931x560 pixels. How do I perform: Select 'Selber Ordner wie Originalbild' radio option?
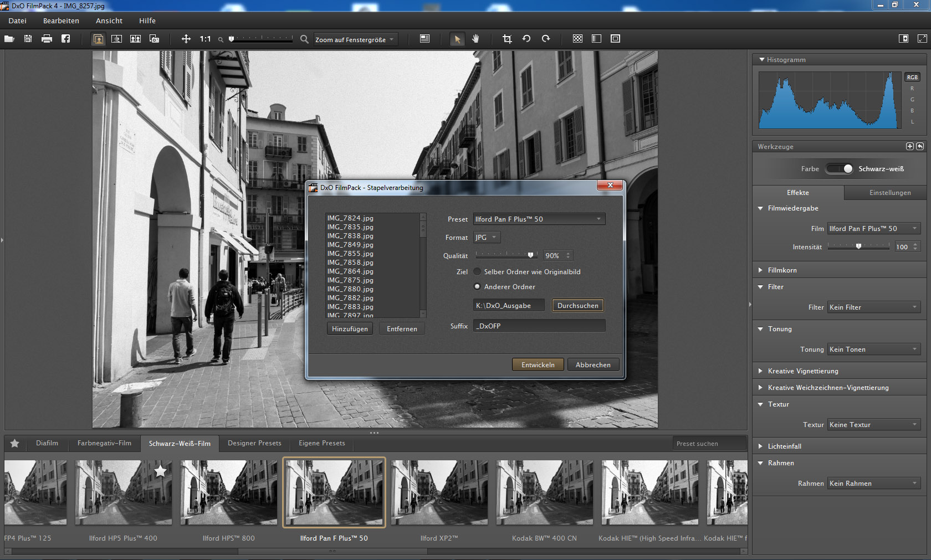(477, 272)
